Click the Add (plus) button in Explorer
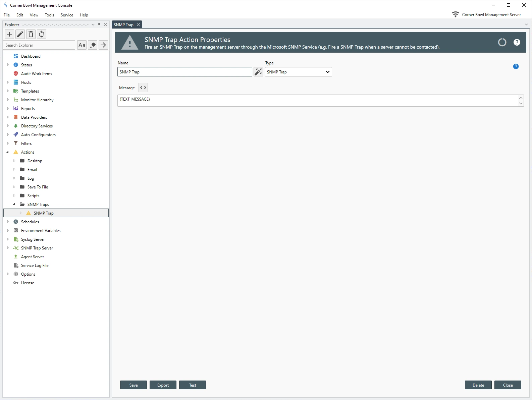This screenshot has width=532, height=400. [9, 34]
